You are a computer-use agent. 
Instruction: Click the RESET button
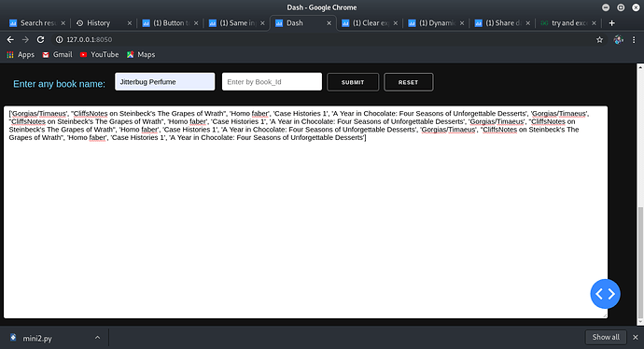pyautogui.click(x=408, y=82)
